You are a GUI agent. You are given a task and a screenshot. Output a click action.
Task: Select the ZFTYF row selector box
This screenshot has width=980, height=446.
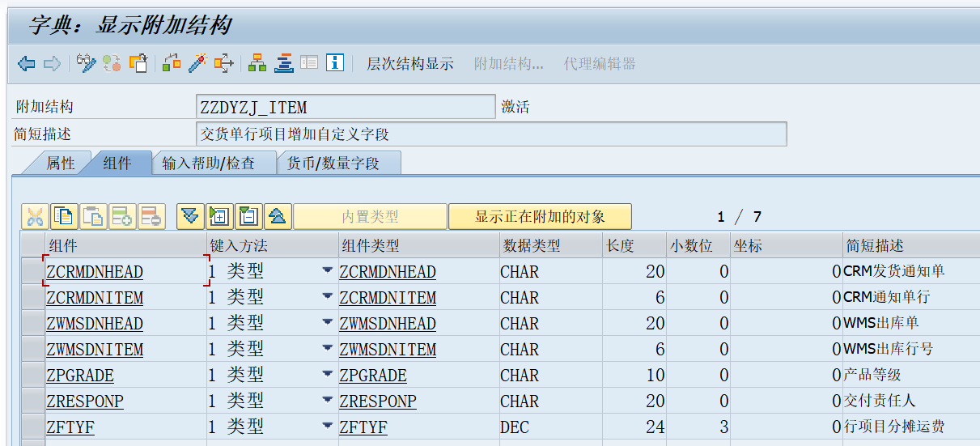32,427
